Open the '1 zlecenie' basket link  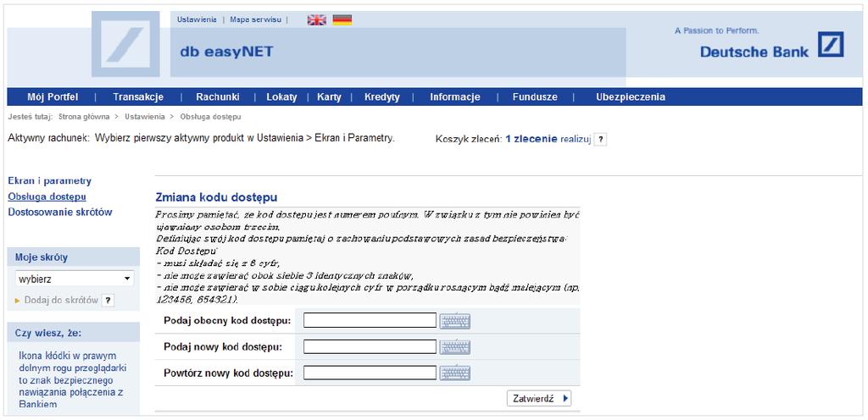531,139
